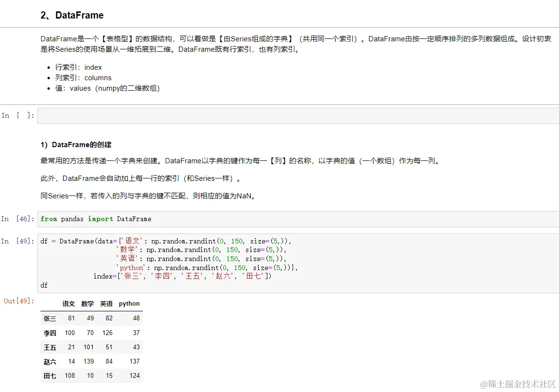Click the 'python' column header
Image resolution: width=559 pixels, height=392 pixels.
click(129, 304)
